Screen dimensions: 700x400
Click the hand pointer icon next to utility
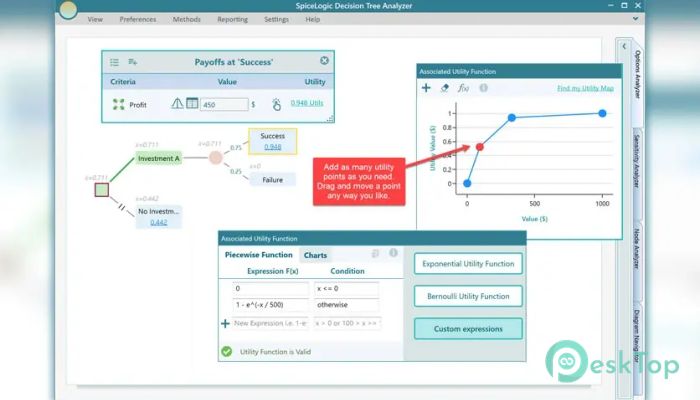click(276, 104)
